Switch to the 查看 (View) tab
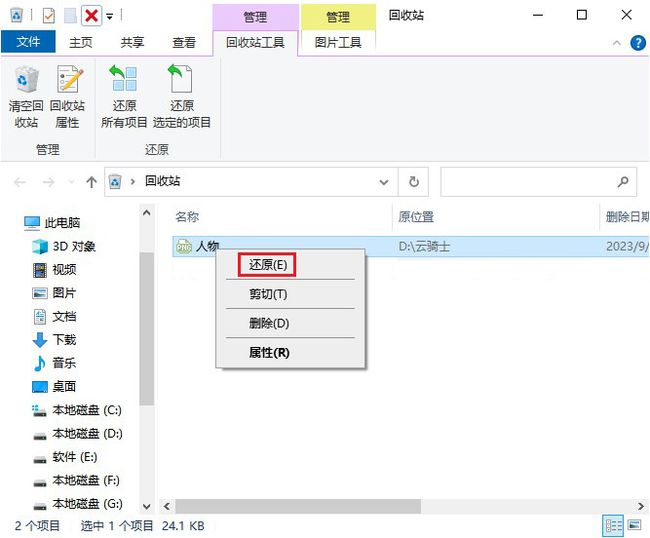The width and height of the screenshot is (650, 538). point(184,42)
